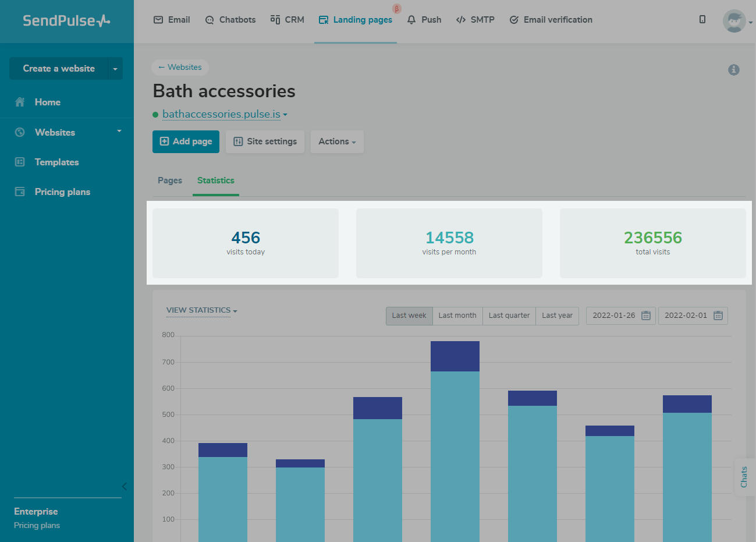Go to Home in the sidebar
The width and height of the screenshot is (756, 542).
coord(47,102)
